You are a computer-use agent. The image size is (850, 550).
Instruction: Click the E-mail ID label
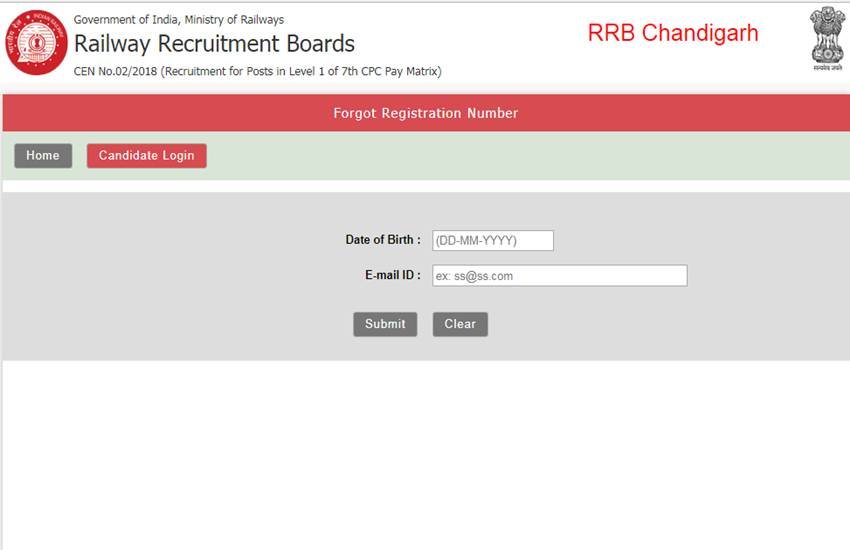[392, 275]
